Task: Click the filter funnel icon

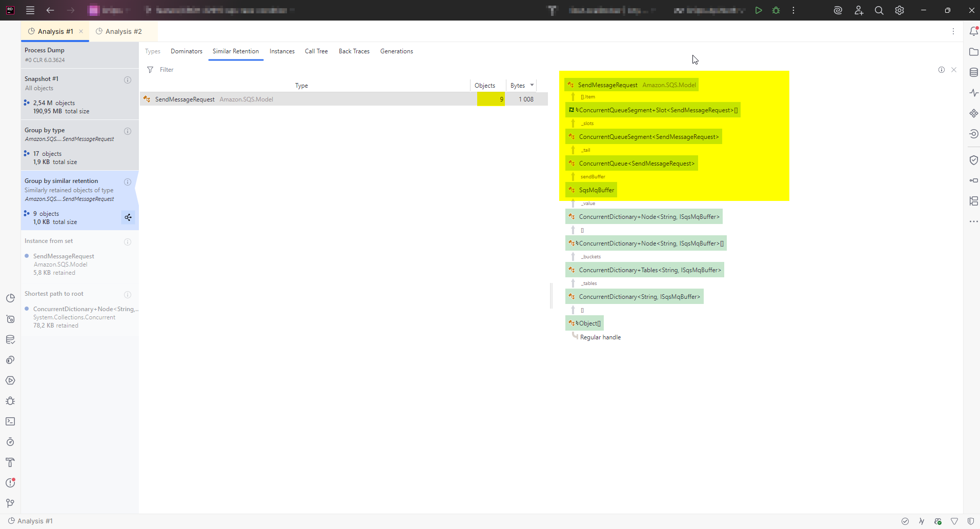Action: pyautogui.click(x=150, y=70)
